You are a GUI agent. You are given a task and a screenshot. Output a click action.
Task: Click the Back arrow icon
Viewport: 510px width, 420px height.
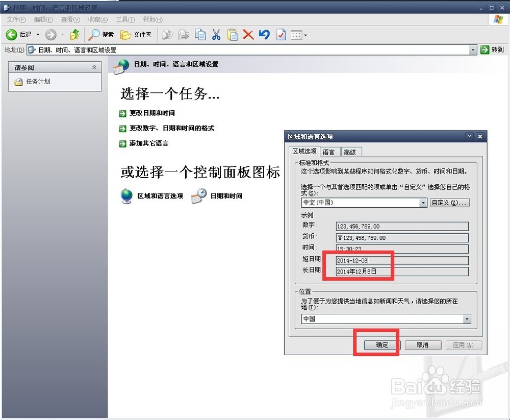11,35
